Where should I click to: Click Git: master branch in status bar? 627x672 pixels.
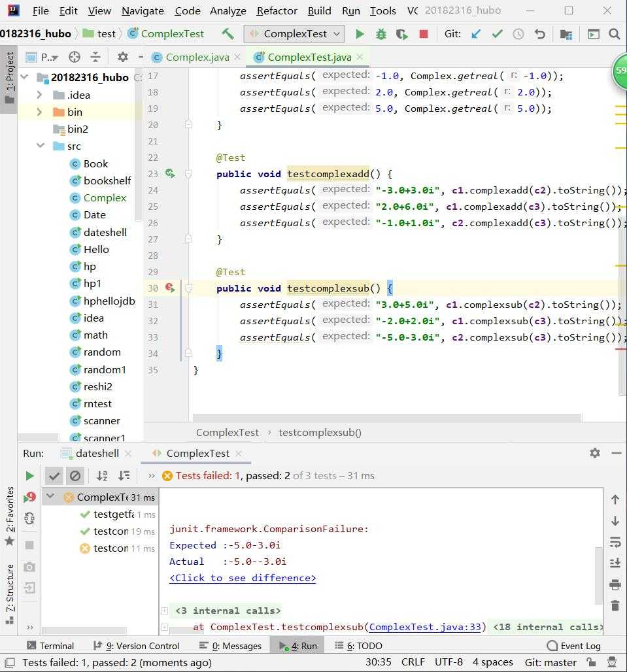(x=551, y=662)
